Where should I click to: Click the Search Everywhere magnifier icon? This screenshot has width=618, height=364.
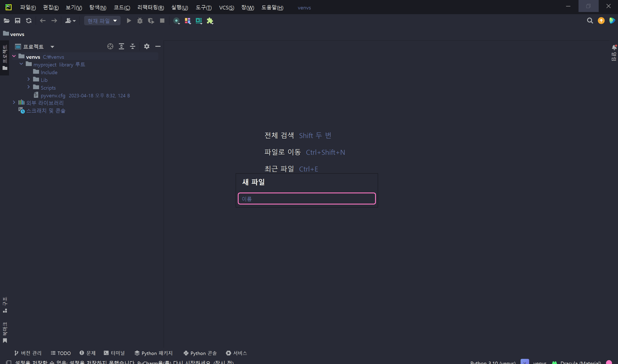[590, 21]
